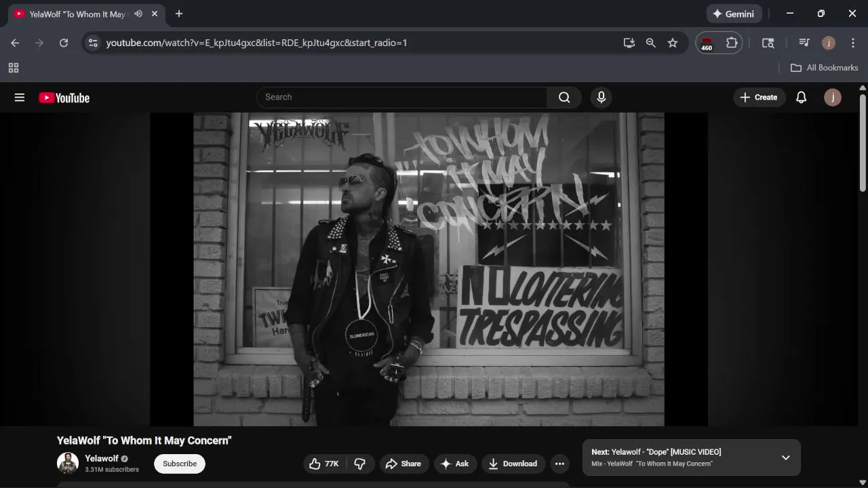868x488 pixels.
Task: Go back in browser history
Action: [15, 43]
